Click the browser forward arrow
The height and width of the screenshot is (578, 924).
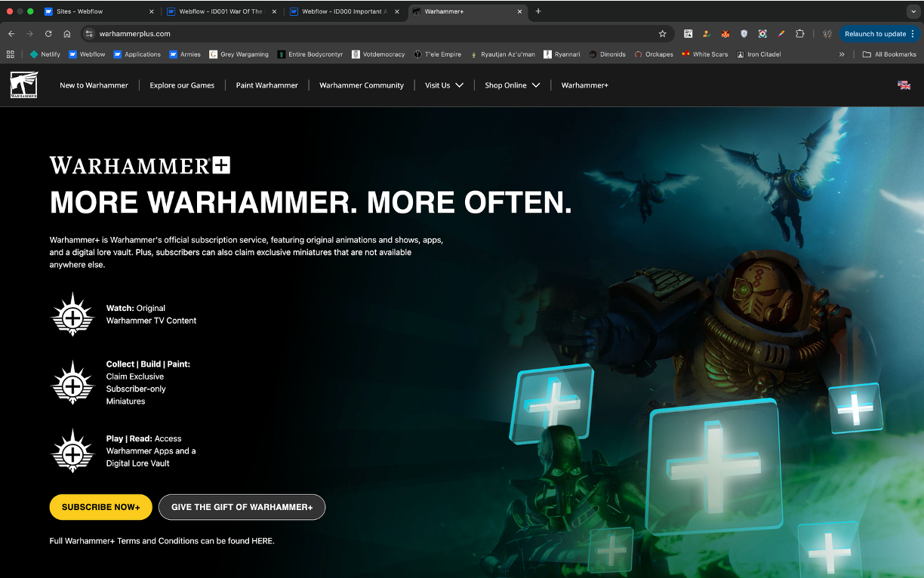pos(30,34)
